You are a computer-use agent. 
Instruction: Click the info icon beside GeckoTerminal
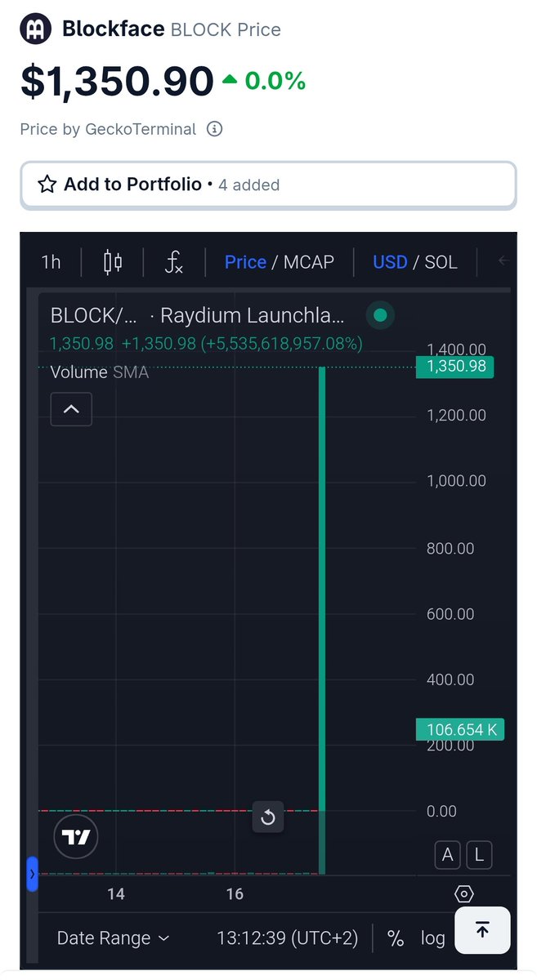coord(214,129)
